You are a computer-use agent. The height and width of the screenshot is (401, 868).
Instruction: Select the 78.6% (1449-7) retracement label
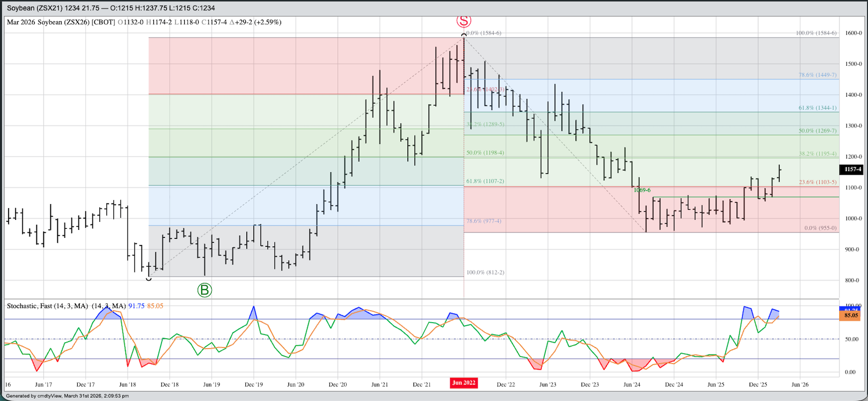pos(817,75)
